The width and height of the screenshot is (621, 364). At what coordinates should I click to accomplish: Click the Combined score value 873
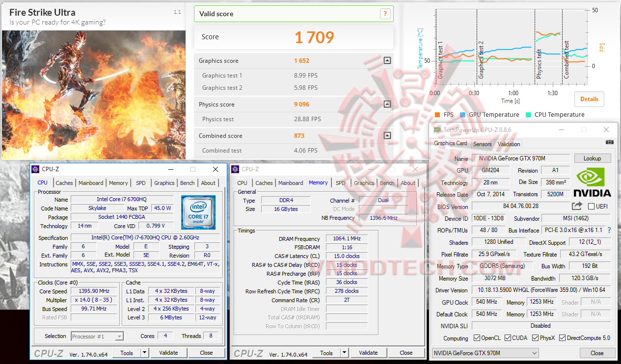pos(299,136)
